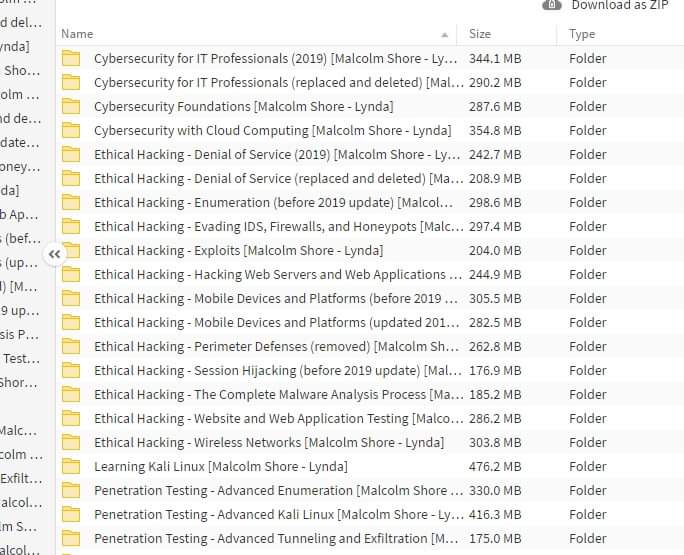The width and height of the screenshot is (684, 555).
Task: Open Learning Kali Linux folder name
Action: (x=221, y=466)
